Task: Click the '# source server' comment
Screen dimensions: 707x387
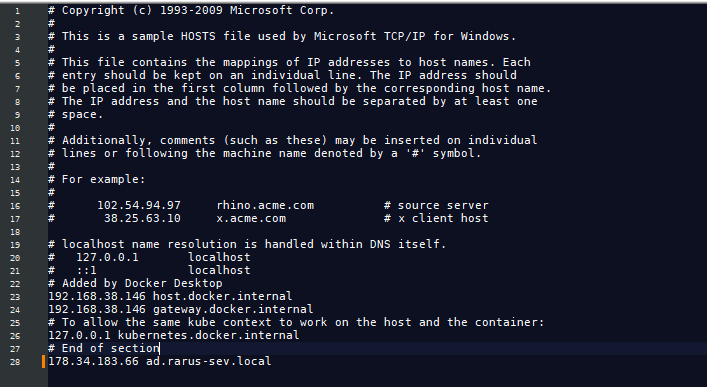Action: [436, 205]
